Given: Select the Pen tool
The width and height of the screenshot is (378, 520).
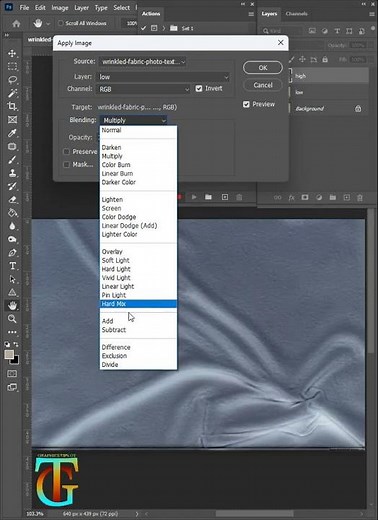Looking at the screenshot, I should click(12, 253).
